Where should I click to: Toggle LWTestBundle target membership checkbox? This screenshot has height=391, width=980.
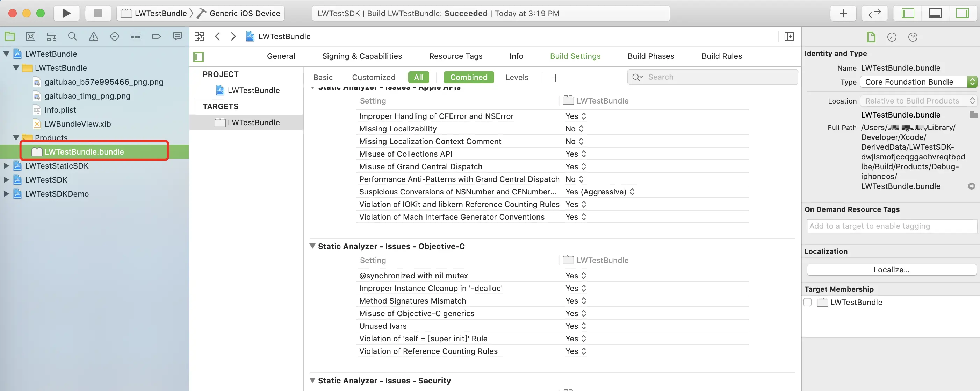click(x=808, y=302)
